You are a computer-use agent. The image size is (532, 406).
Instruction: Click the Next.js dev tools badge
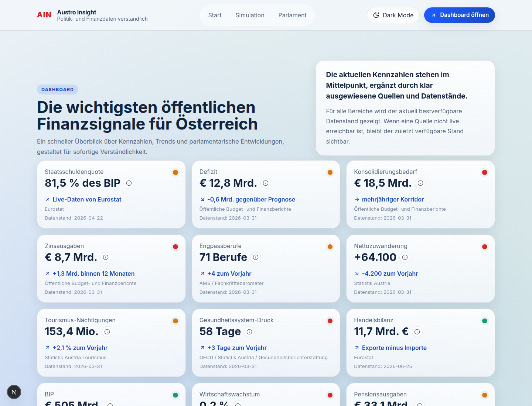14,392
